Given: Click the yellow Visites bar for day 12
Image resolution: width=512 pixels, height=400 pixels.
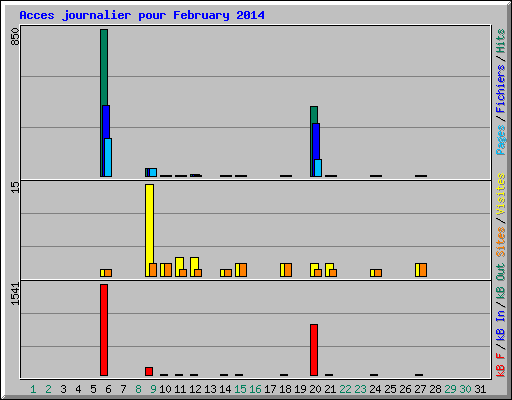Looking at the screenshot, I should [194, 263].
